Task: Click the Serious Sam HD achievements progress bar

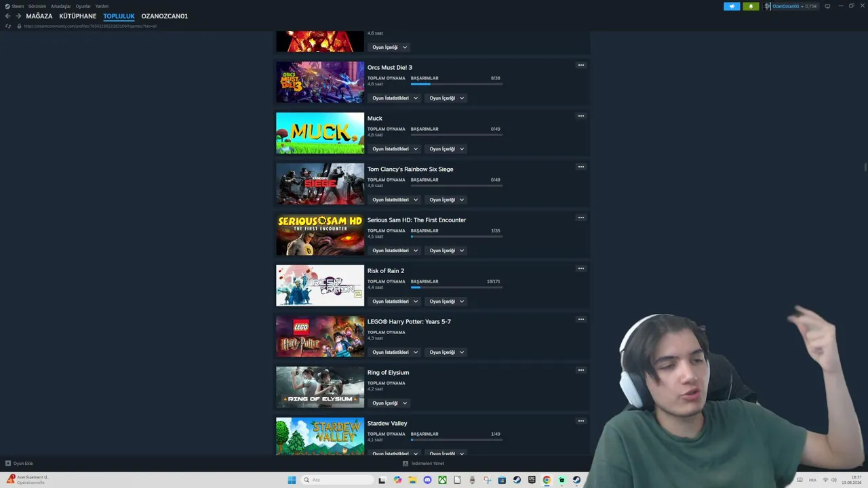Action: pyautogui.click(x=456, y=237)
